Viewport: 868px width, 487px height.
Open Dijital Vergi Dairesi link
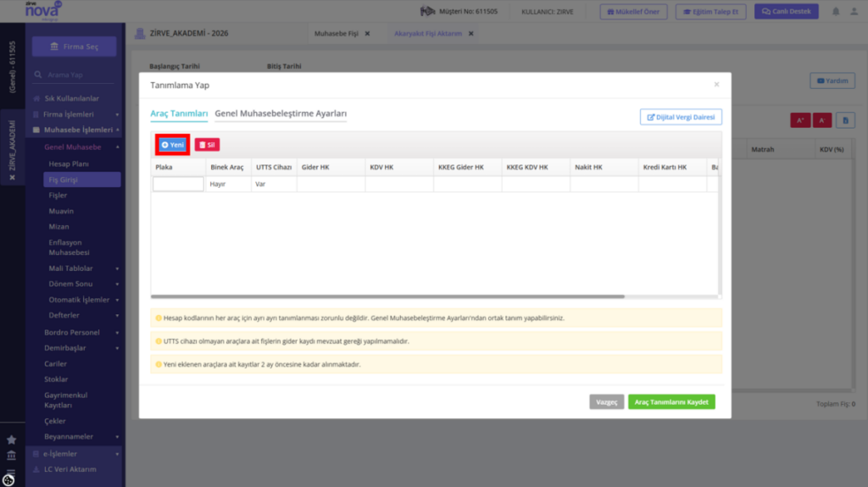click(x=681, y=118)
